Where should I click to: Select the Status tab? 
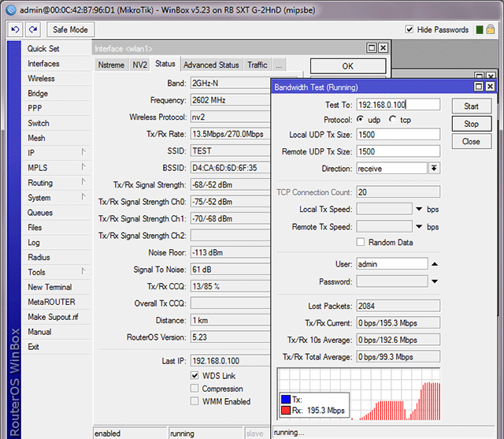click(x=165, y=63)
